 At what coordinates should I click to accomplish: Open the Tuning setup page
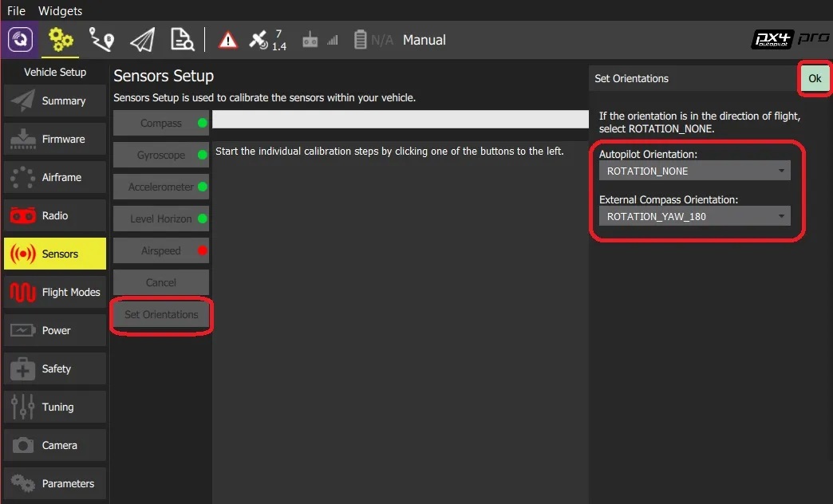55,406
